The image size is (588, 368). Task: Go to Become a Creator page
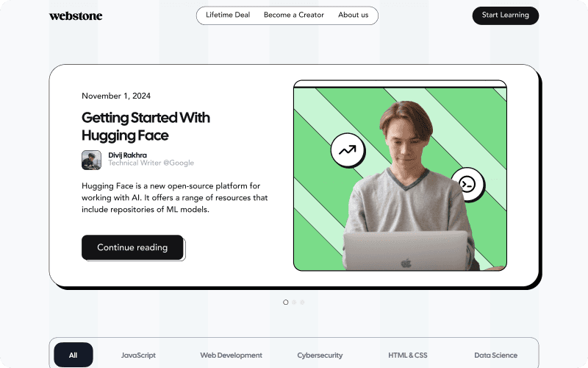tap(293, 15)
